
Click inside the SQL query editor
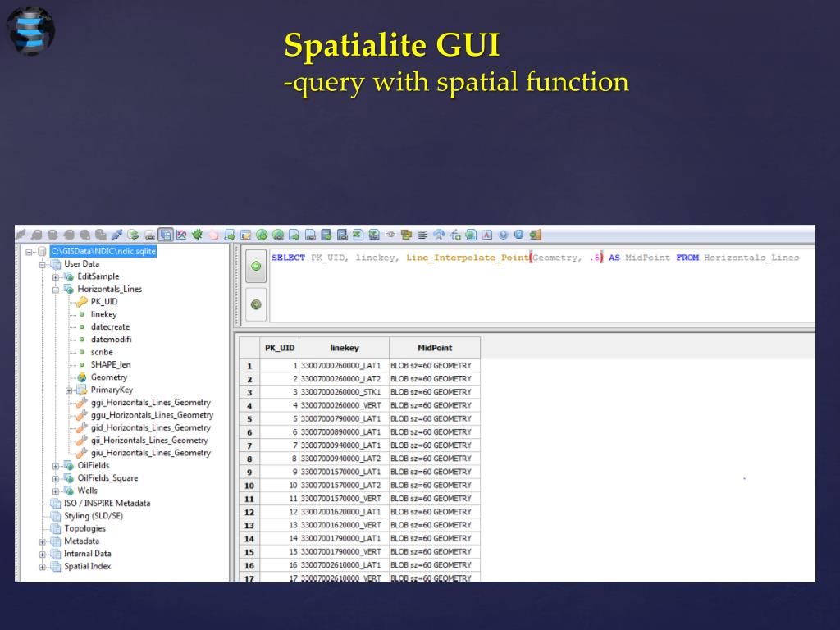click(542, 285)
